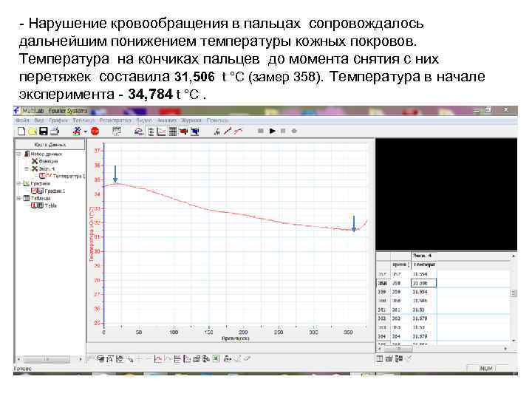
Task: Open the График menu
Action: click(58, 120)
